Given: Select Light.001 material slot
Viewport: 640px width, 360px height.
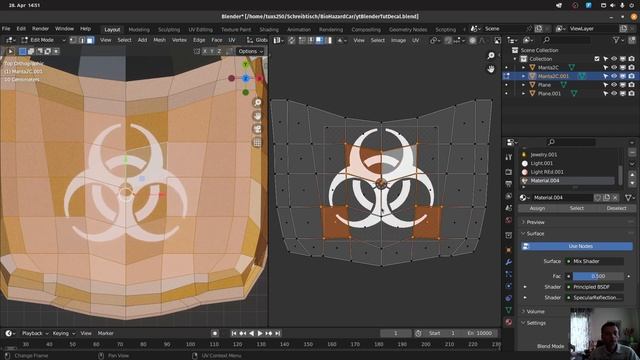Looking at the screenshot, I should [569, 163].
